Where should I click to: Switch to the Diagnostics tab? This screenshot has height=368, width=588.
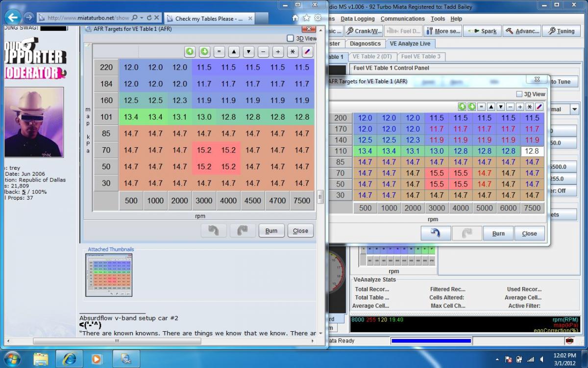(365, 44)
